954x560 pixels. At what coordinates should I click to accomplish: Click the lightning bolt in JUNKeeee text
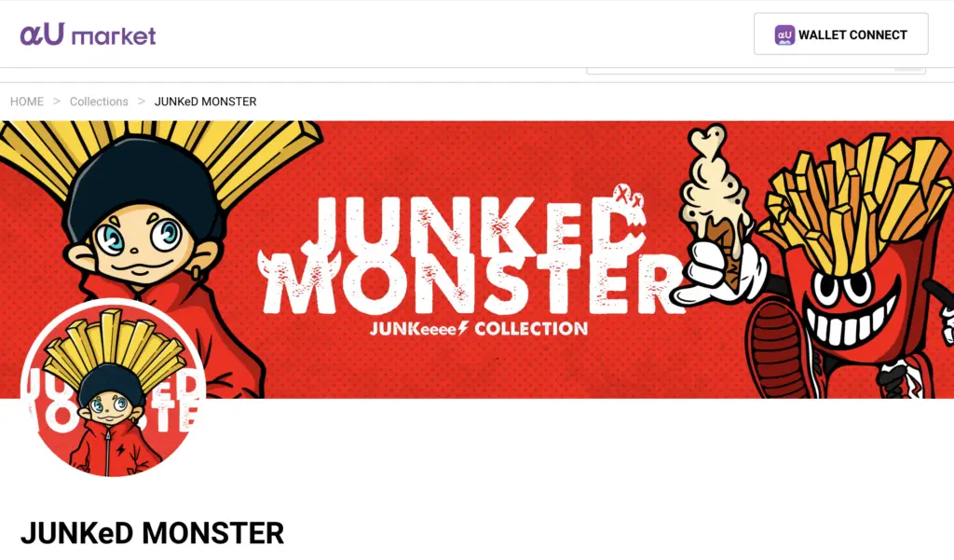tap(463, 329)
